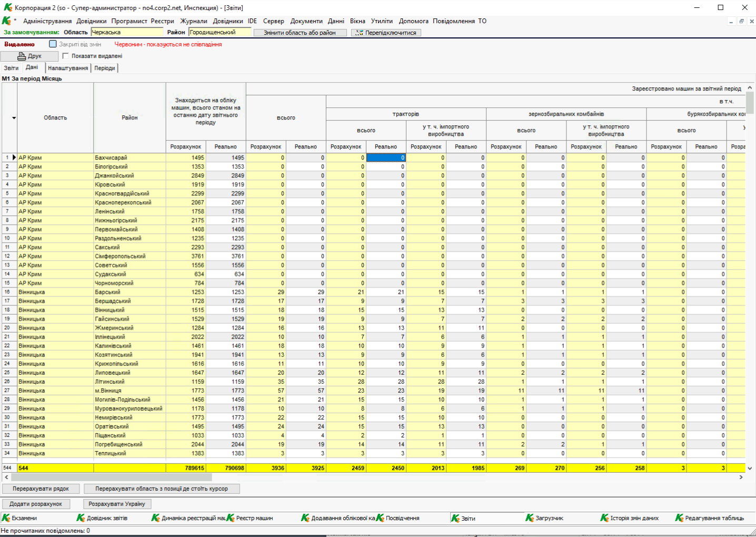Image resolution: width=756 pixels, height=537 pixels.
Task: Open the Програмист menu
Action: [x=129, y=21]
